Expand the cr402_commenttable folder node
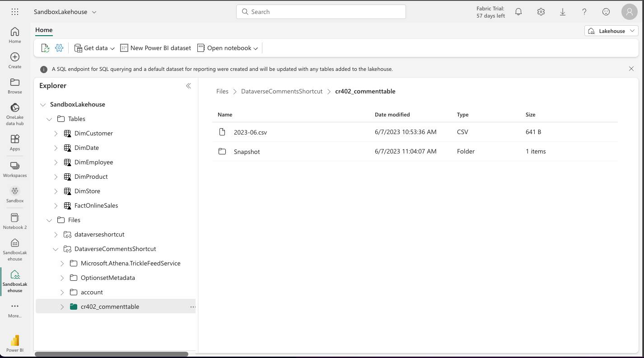 [62, 307]
